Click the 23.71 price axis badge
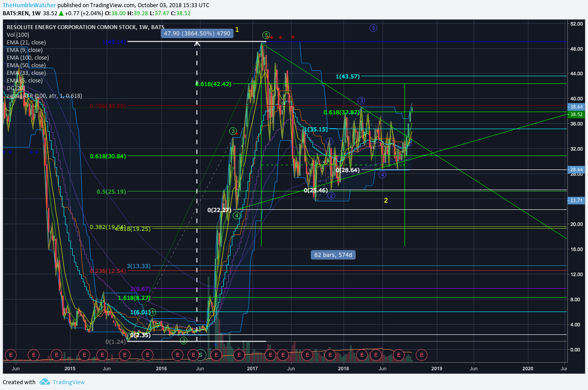Screen dimensions: 588x390 click(x=576, y=200)
